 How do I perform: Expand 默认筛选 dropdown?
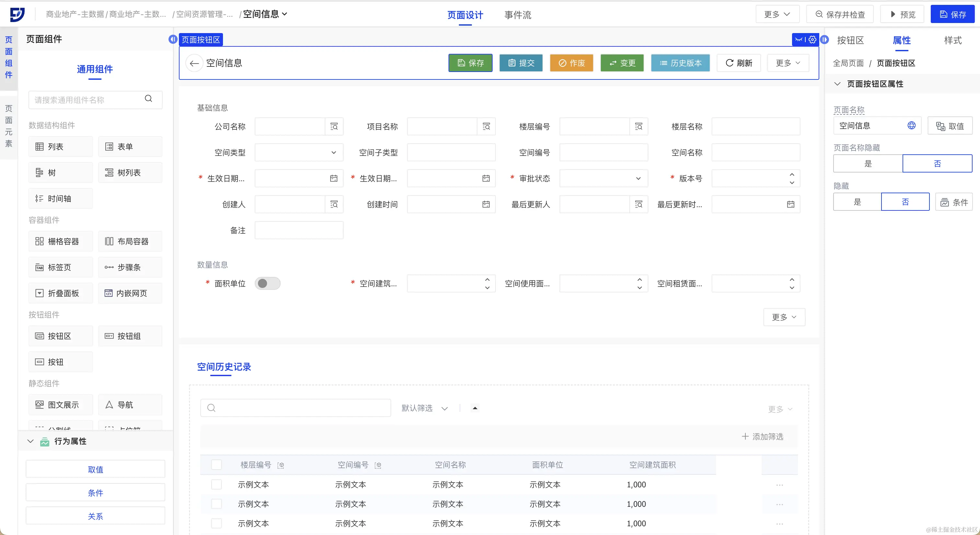pyautogui.click(x=444, y=409)
